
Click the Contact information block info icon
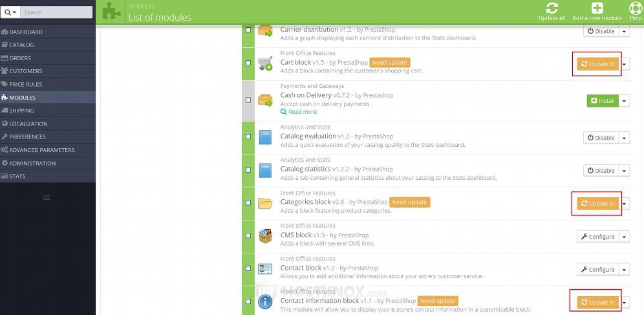265,302
